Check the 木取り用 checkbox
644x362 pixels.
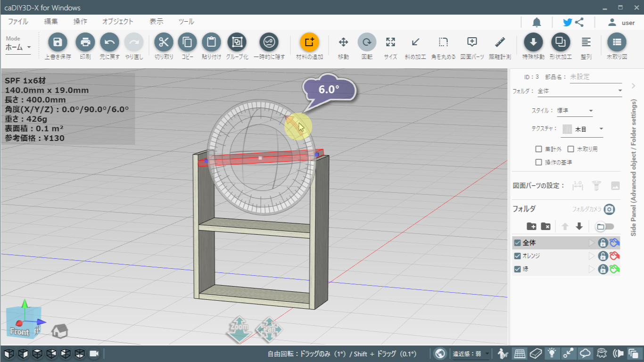coord(571,149)
